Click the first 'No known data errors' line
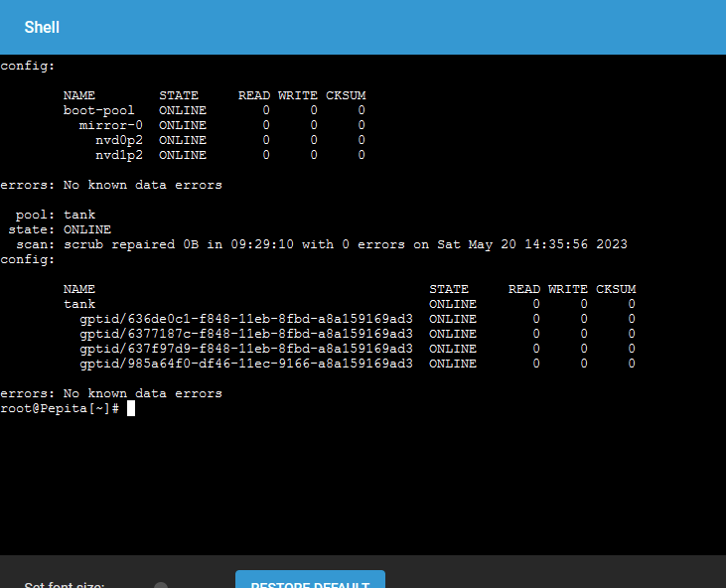 (x=111, y=185)
